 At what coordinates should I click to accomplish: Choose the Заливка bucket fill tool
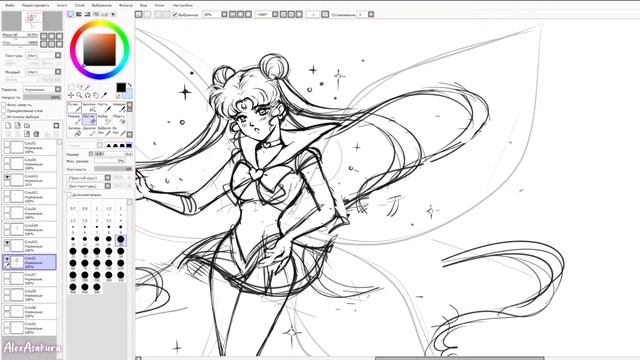(x=74, y=131)
